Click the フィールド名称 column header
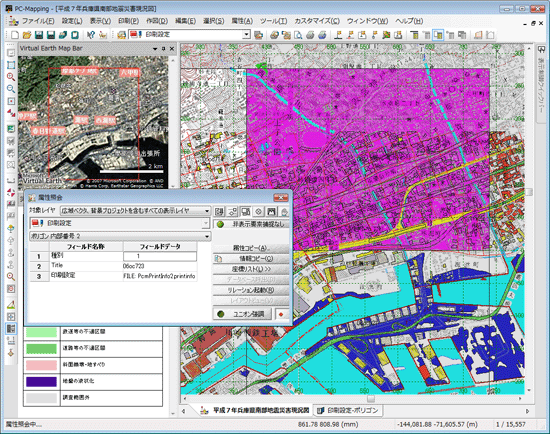Image resolution: width=550 pixels, height=434 pixels. click(x=86, y=247)
